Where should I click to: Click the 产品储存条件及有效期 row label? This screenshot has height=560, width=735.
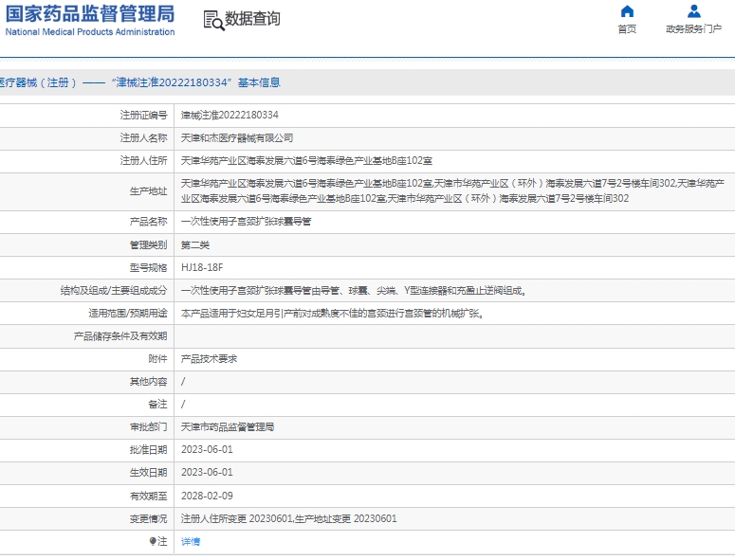click(120, 336)
